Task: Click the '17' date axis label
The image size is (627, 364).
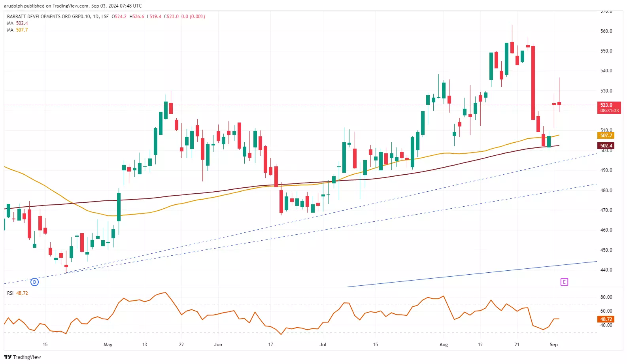Action: click(270, 345)
